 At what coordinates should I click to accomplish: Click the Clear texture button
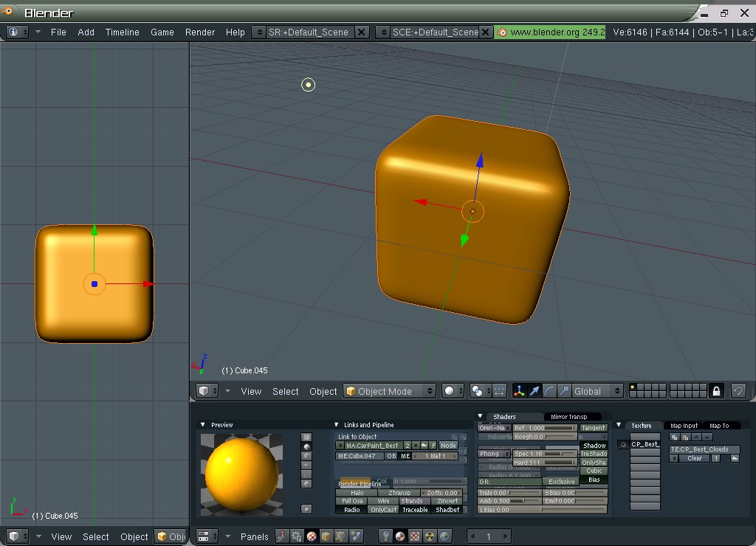click(x=694, y=458)
